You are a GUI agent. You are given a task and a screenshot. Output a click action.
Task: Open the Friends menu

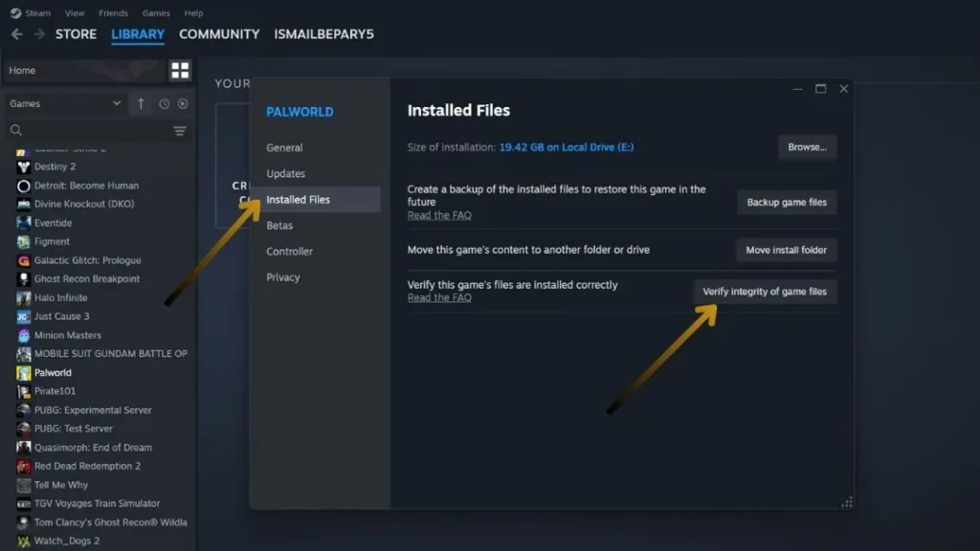click(x=113, y=12)
